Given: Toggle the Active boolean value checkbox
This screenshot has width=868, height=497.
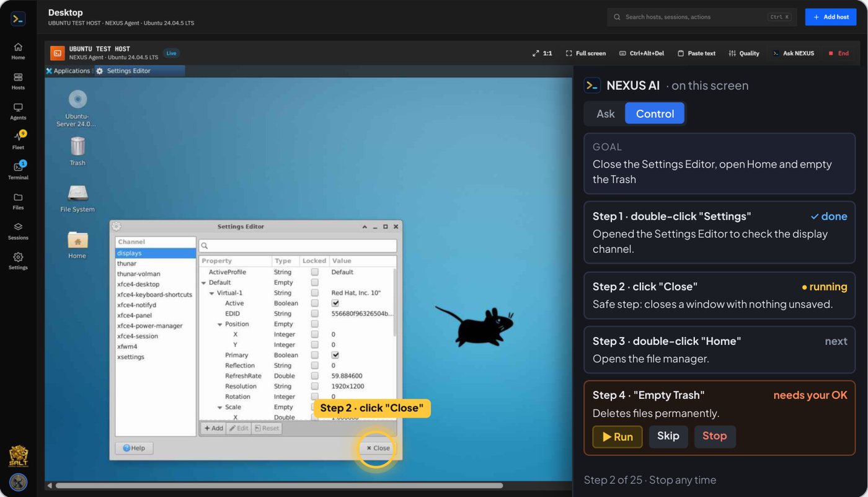Looking at the screenshot, I should tap(335, 303).
